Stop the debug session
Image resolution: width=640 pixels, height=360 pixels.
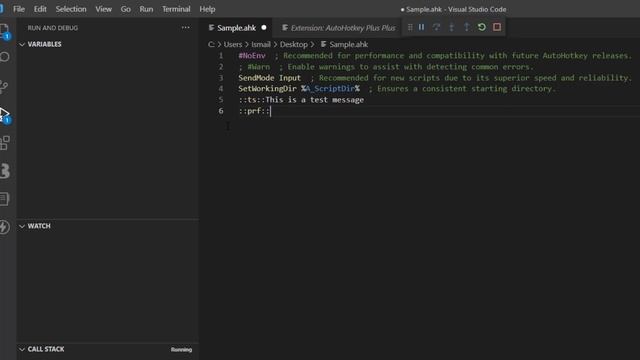pos(497,27)
